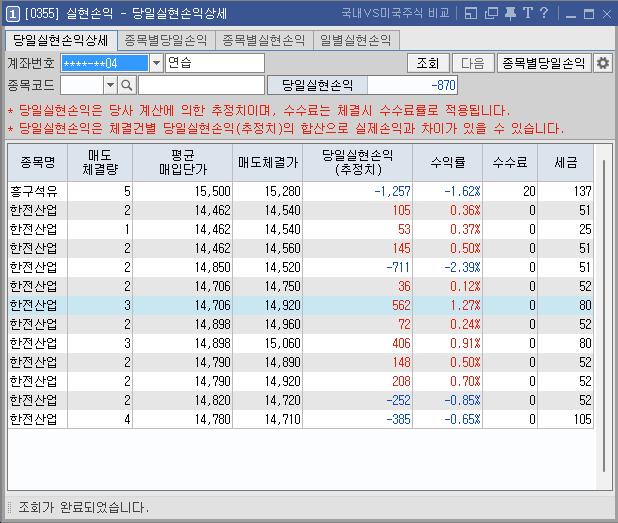
Task: Click the 수익률 column header
Action: click(448, 162)
